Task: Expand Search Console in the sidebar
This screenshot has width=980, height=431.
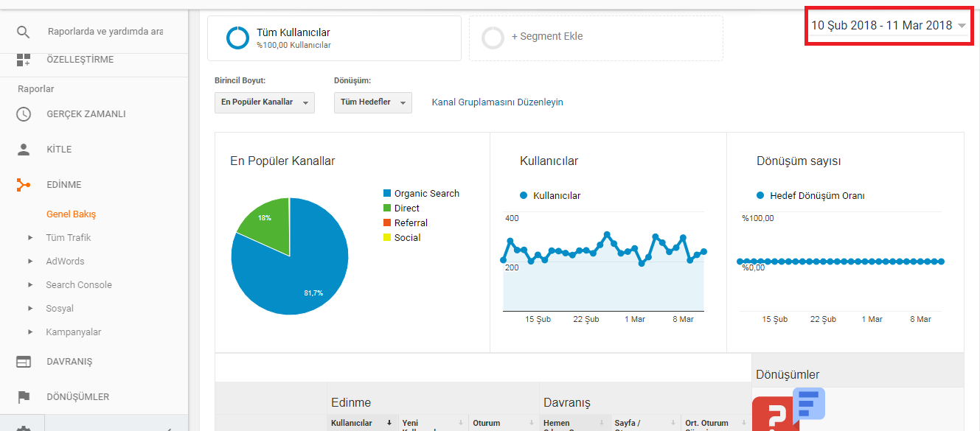Action: click(30, 285)
